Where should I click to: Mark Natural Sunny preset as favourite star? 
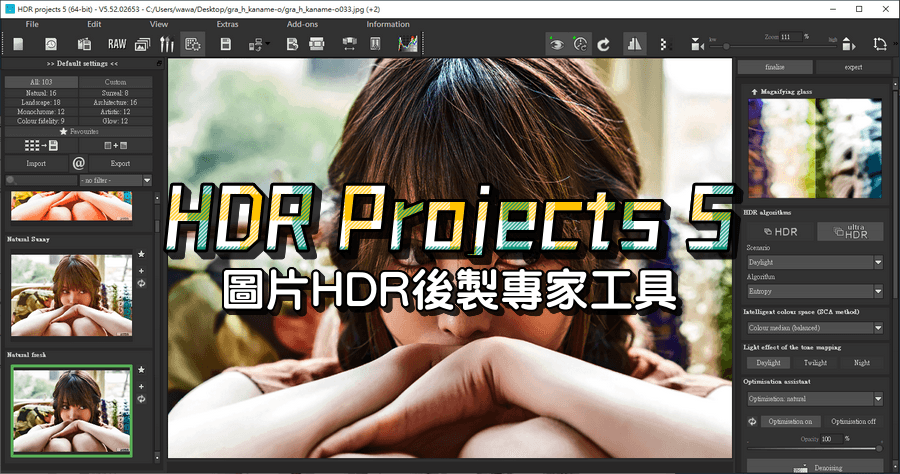tap(141, 254)
